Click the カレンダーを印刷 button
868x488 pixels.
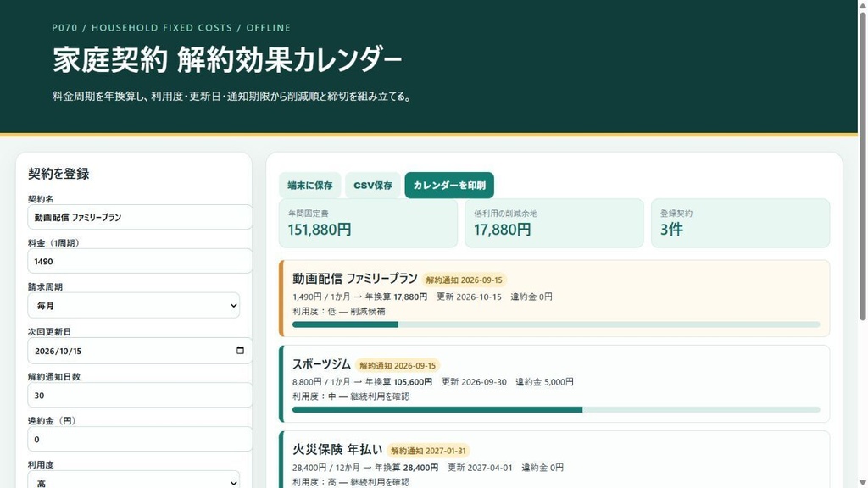[x=449, y=186]
